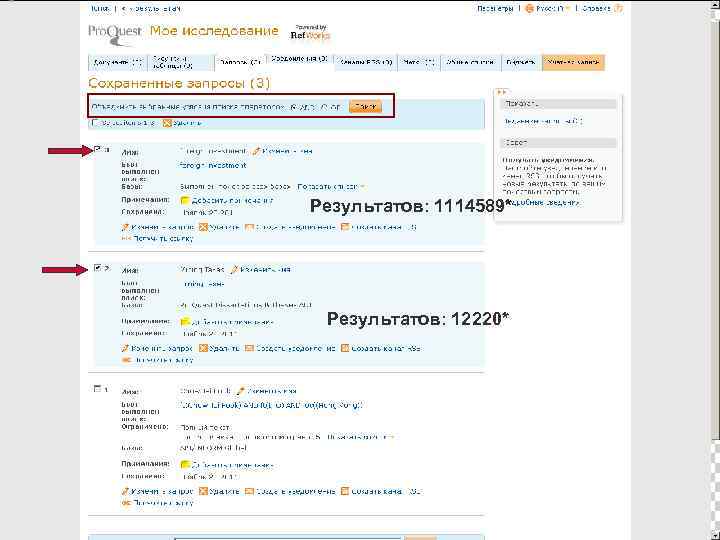Image resolution: width=720 pixels, height=540 pixels.
Task: Click delete X icon in search 3
Action: click(203, 227)
